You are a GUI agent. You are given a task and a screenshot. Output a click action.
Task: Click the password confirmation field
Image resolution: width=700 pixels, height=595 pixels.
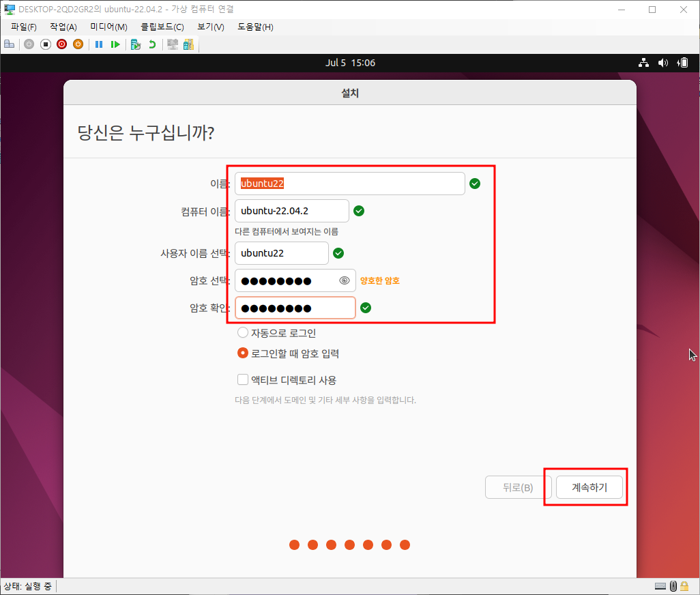[x=295, y=308]
